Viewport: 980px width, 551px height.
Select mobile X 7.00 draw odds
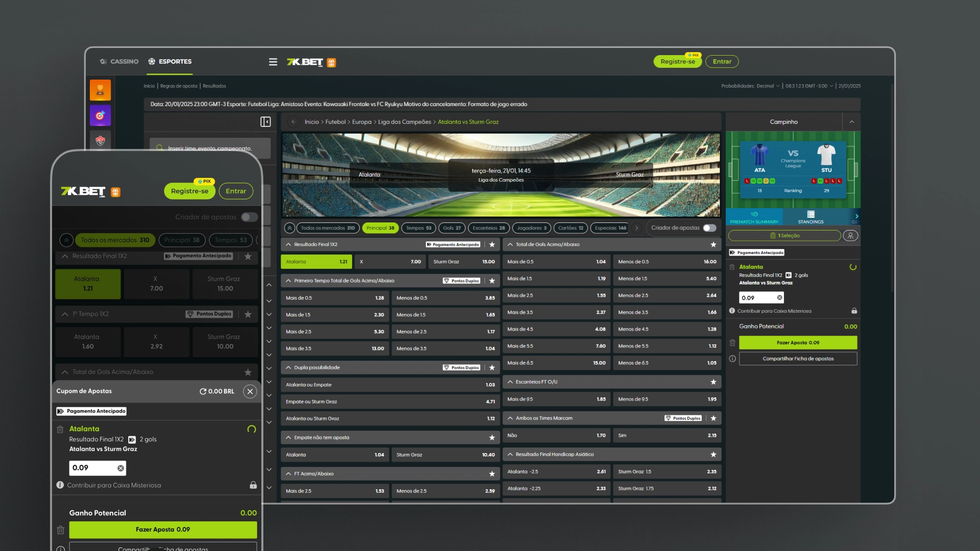click(156, 284)
